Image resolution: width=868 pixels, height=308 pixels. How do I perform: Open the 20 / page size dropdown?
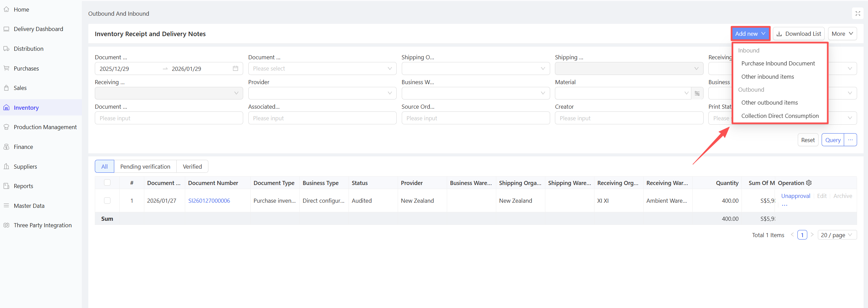click(837, 235)
